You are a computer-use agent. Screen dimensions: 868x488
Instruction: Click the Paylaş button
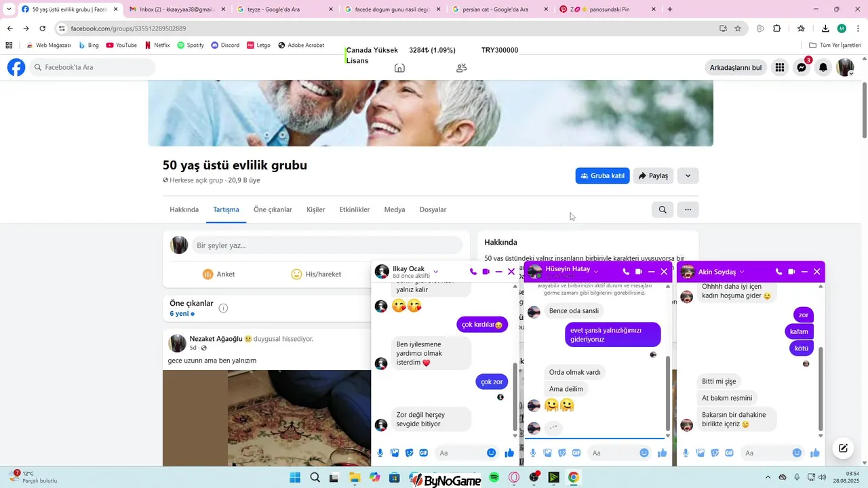[x=654, y=176]
